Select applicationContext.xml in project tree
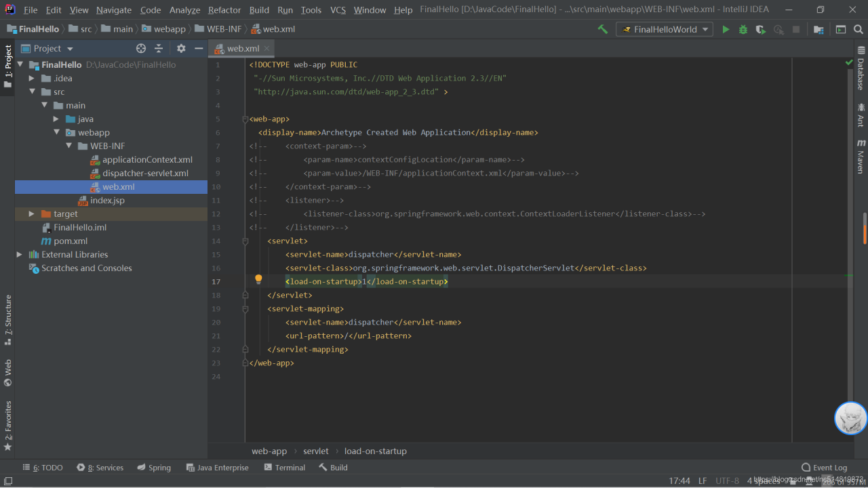 (x=147, y=159)
